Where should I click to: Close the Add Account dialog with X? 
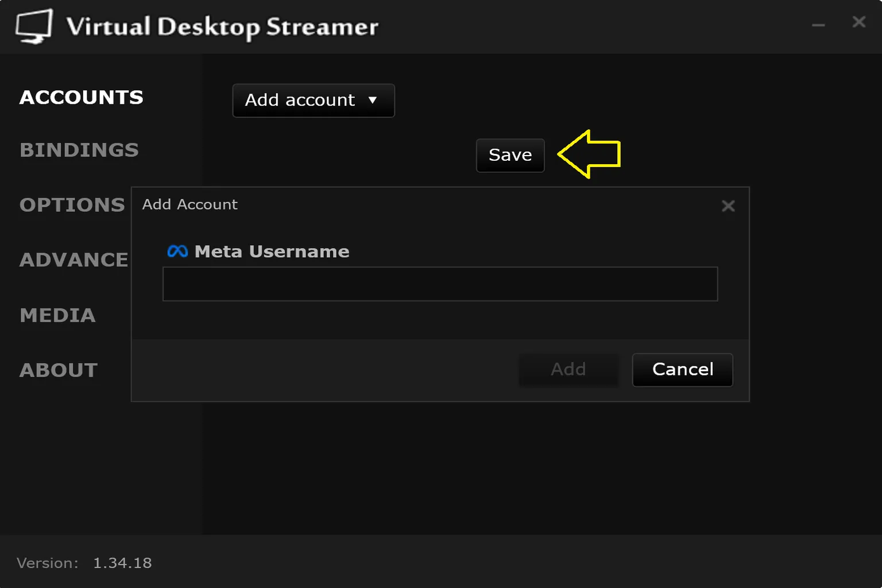tap(728, 206)
